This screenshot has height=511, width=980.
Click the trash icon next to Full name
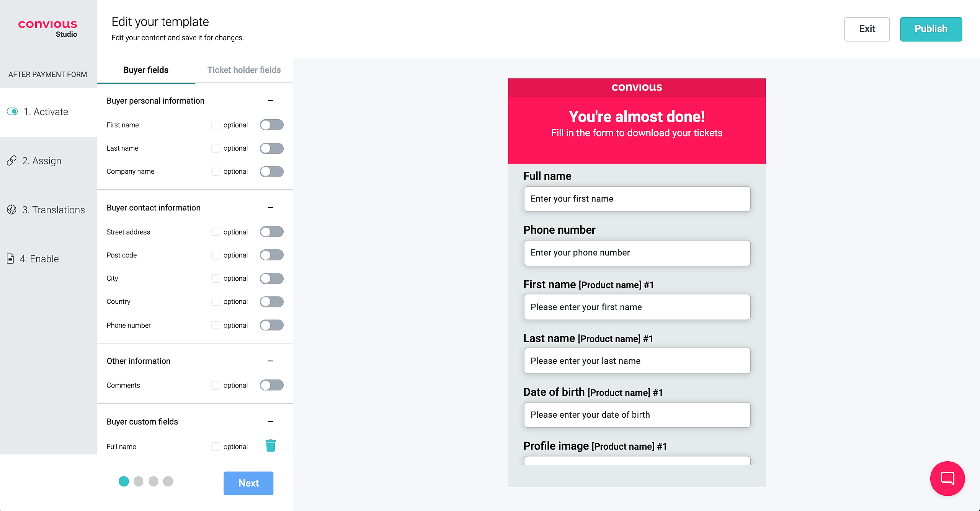(x=271, y=446)
